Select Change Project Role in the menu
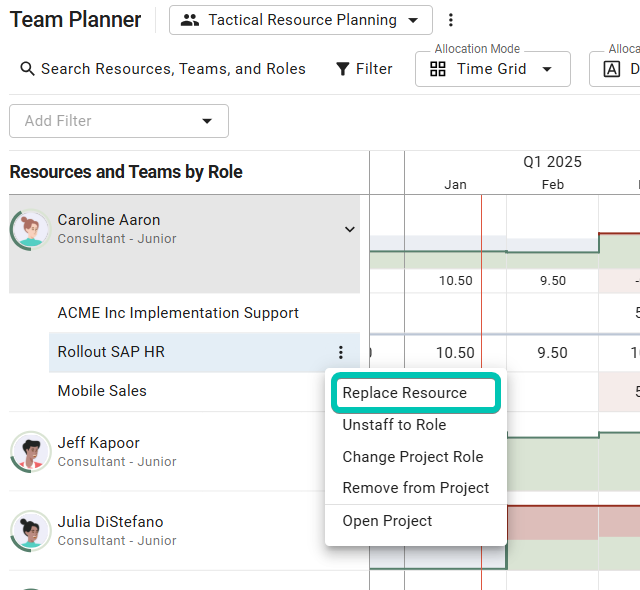Image resolution: width=640 pixels, height=590 pixels. click(x=413, y=457)
